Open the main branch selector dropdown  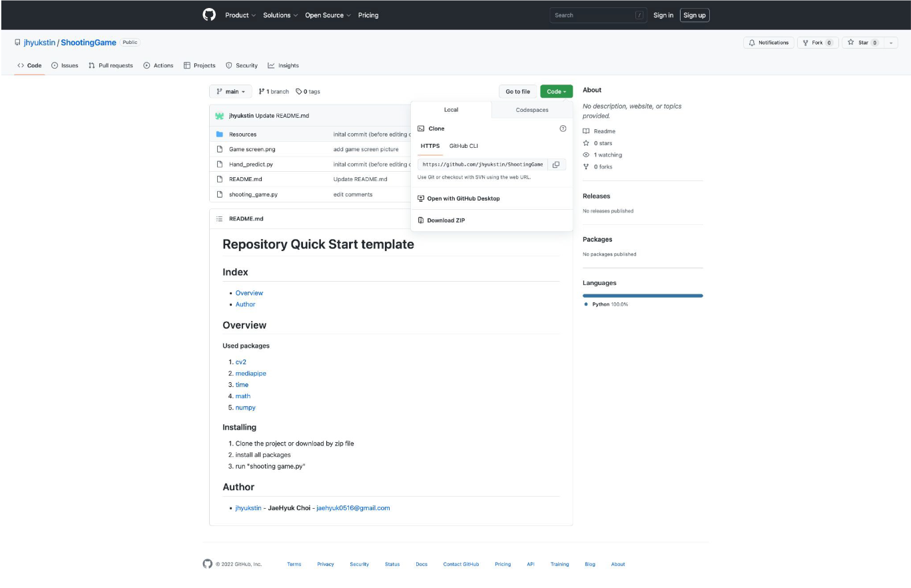click(x=230, y=91)
